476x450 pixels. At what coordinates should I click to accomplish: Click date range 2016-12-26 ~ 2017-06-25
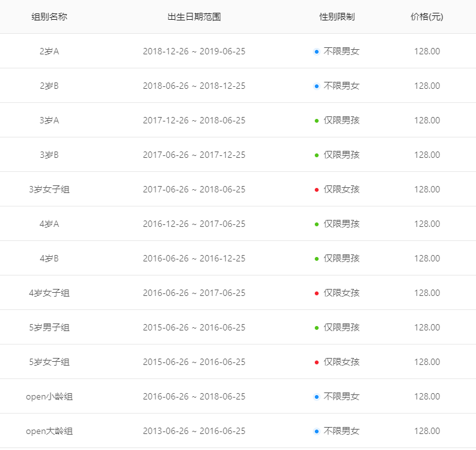pyautogui.click(x=194, y=224)
